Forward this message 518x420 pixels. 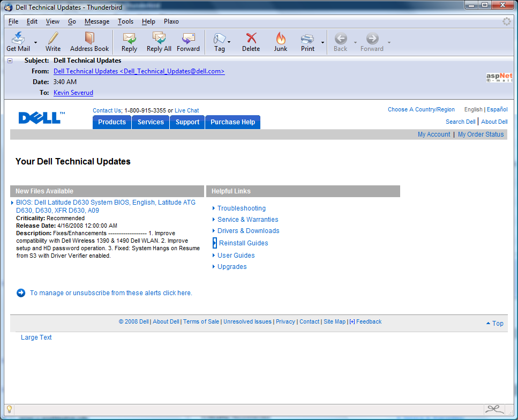(x=188, y=42)
